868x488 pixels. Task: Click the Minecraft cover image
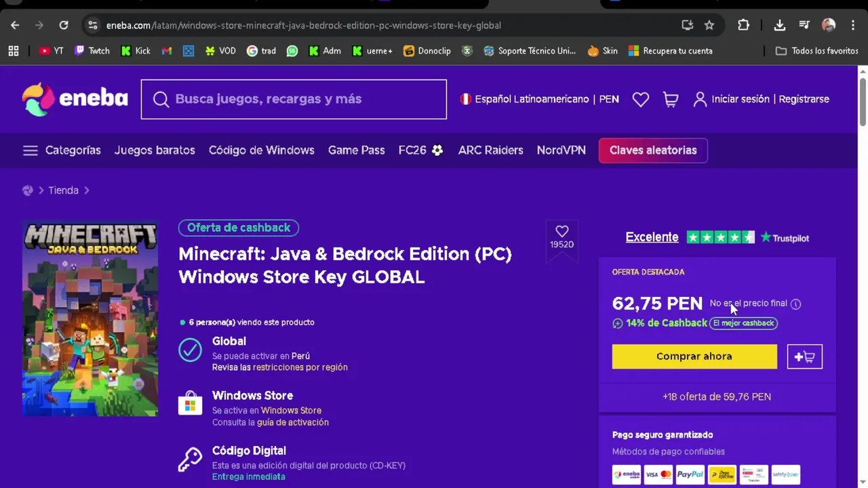pyautogui.click(x=90, y=318)
